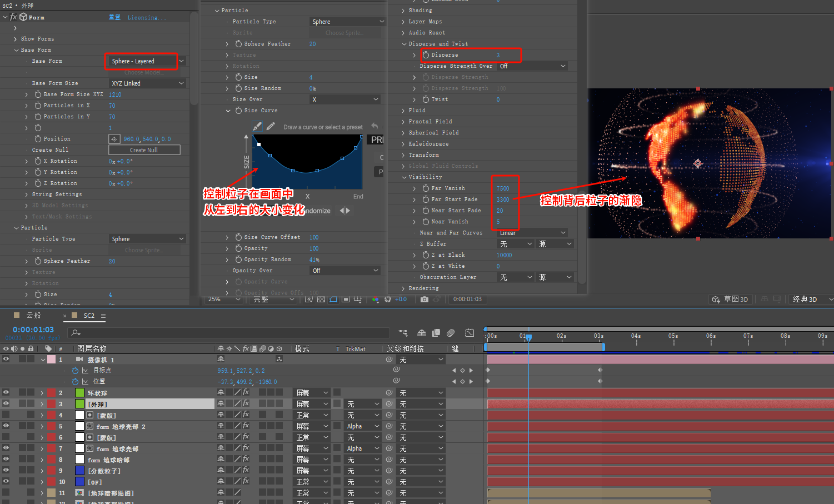Open 经典 3D renderer dropdown
834x504 pixels.
tap(811, 300)
